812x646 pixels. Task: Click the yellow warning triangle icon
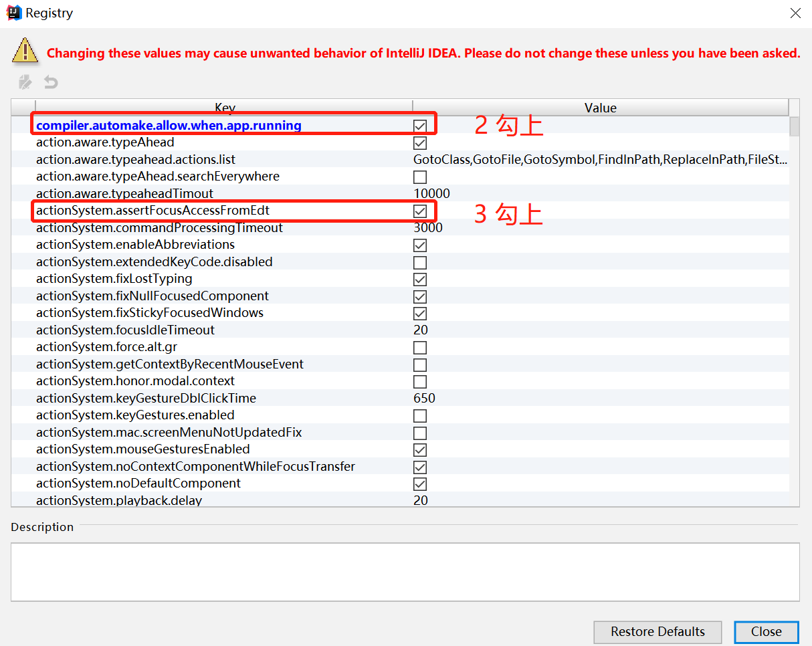(x=25, y=51)
